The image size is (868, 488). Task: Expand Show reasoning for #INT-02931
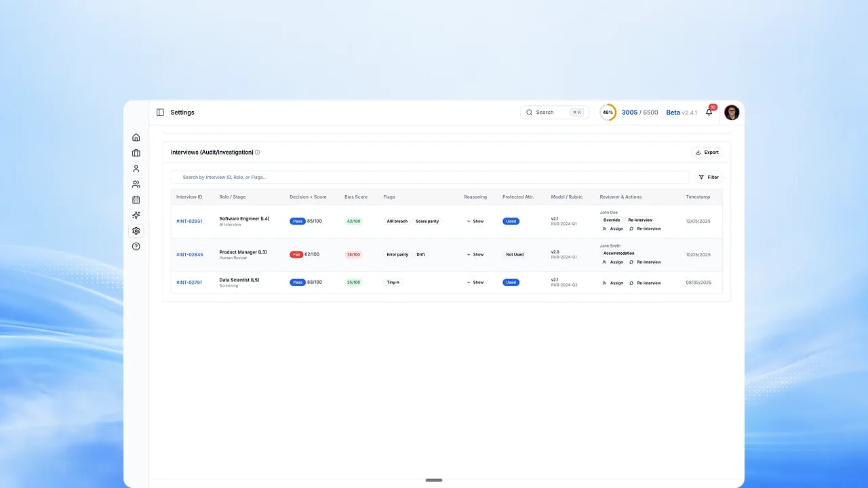coord(475,222)
